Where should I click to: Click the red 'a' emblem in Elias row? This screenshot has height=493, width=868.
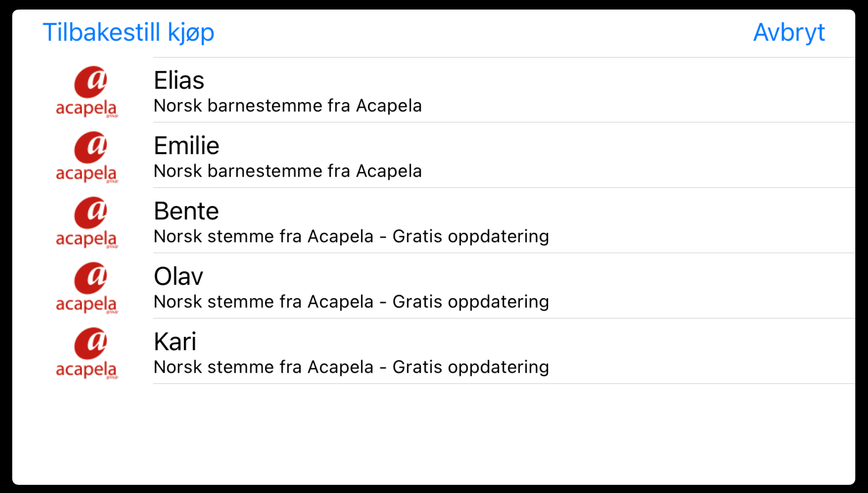[x=91, y=82]
